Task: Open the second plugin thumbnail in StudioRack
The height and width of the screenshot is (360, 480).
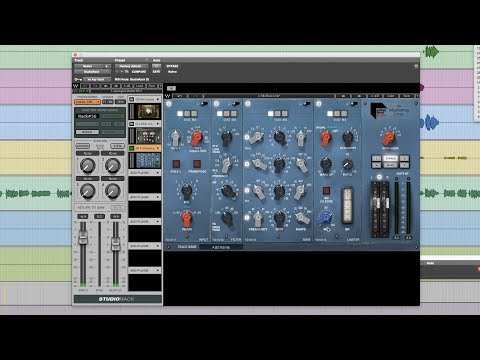Action: (149, 136)
